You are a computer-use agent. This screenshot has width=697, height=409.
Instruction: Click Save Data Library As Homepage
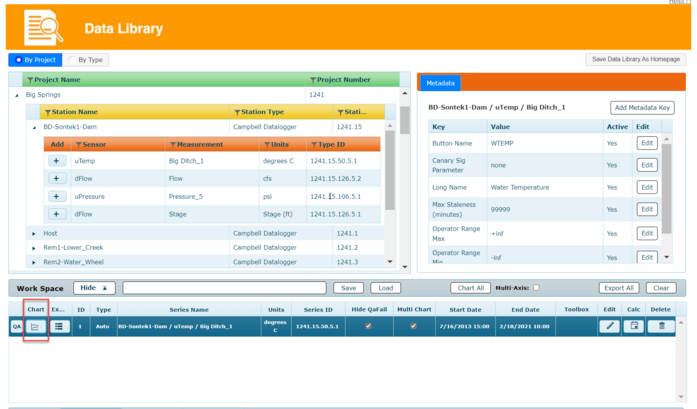pos(636,59)
